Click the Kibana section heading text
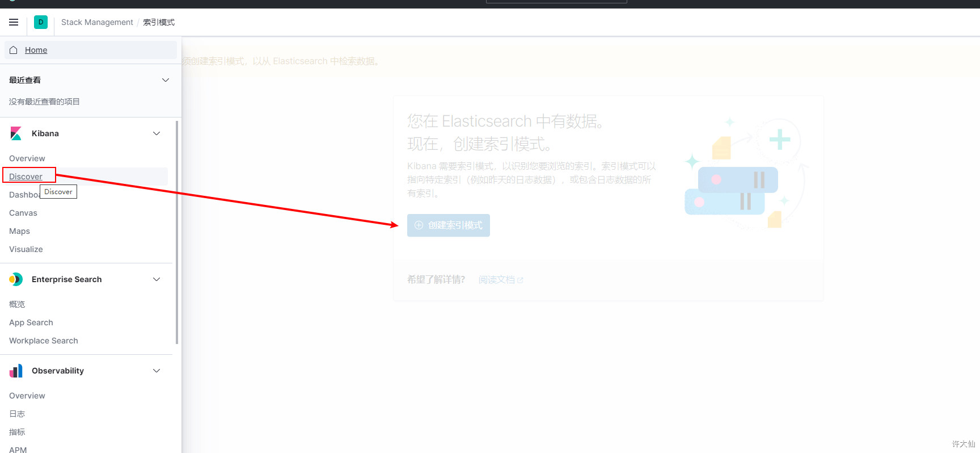The width and height of the screenshot is (980, 453). click(x=45, y=133)
